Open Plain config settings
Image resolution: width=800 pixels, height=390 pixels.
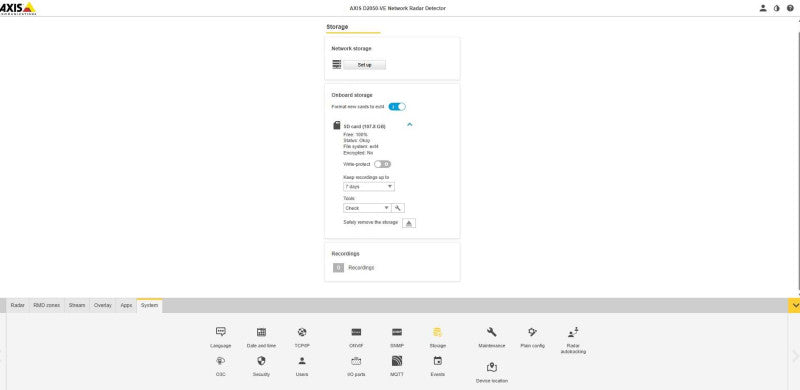(532, 332)
